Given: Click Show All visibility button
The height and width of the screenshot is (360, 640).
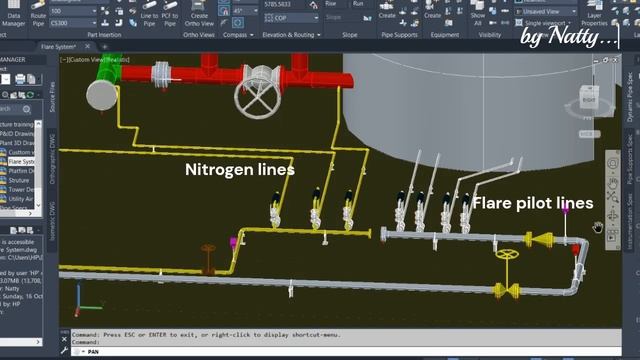Looking at the screenshot, I should tap(478, 13).
